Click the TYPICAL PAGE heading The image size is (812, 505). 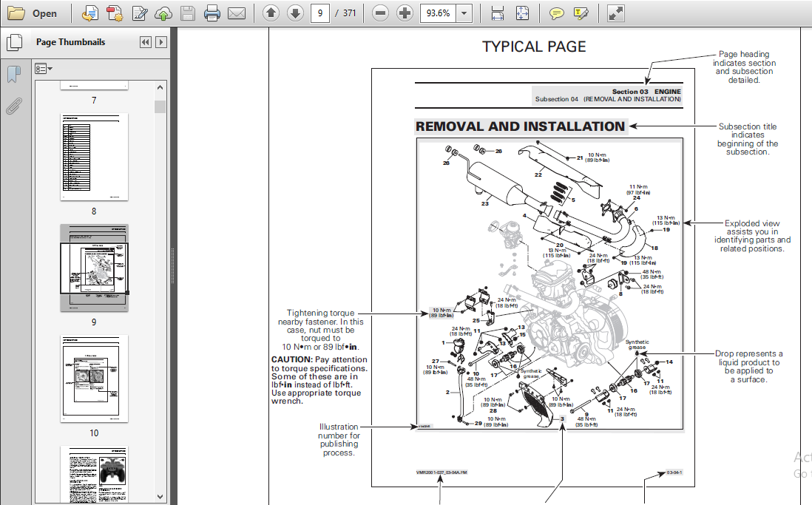pos(534,47)
